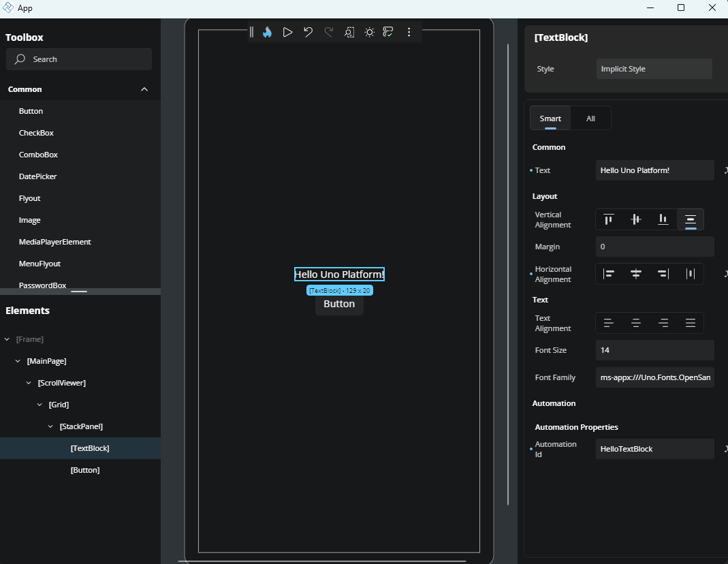
Task: Click the form checklist icon in toolbar
Action: pyautogui.click(x=388, y=32)
